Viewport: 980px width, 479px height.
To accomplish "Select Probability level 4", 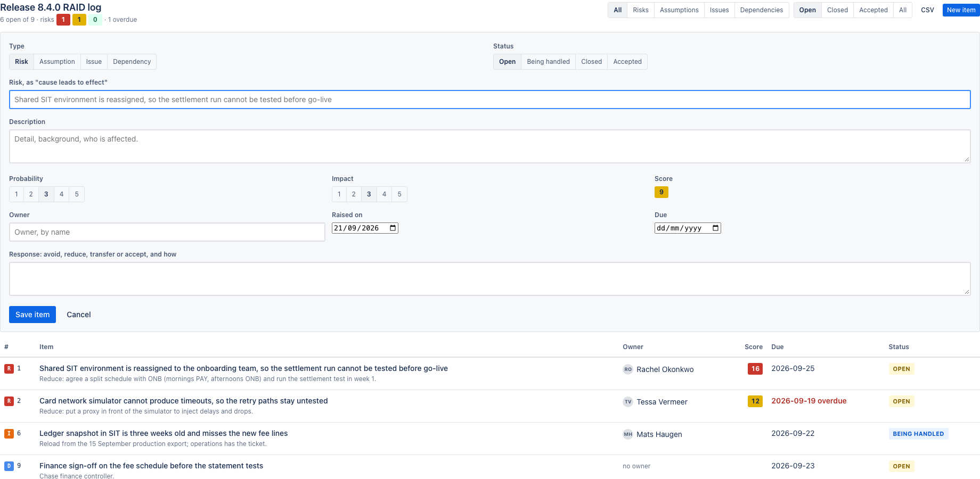I will pos(61,194).
